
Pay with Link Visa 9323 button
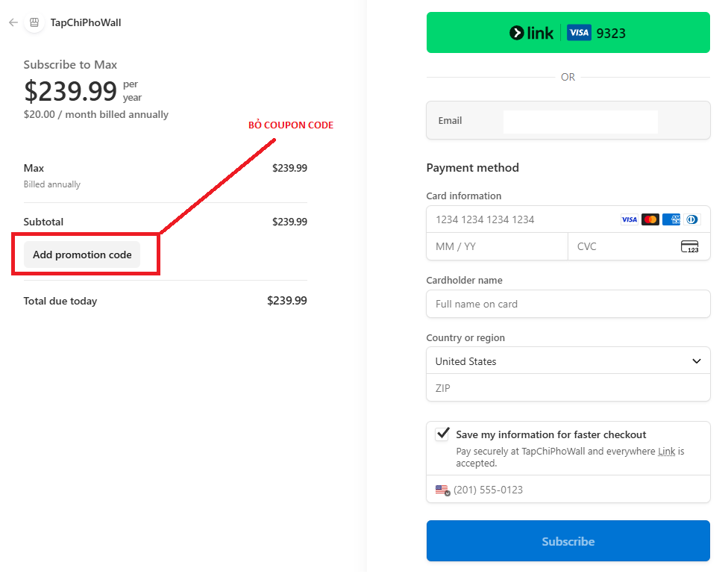pos(568,33)
